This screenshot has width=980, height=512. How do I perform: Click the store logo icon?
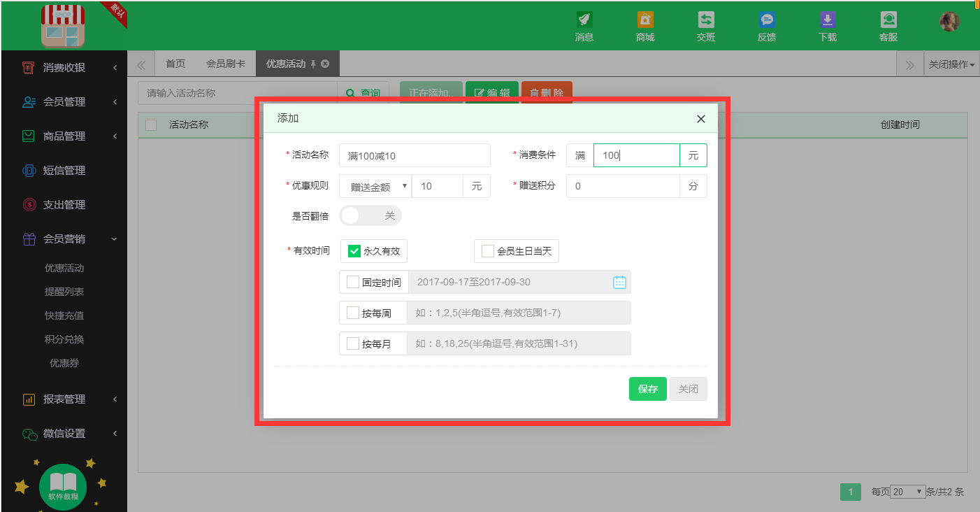(x=63, y=26)
